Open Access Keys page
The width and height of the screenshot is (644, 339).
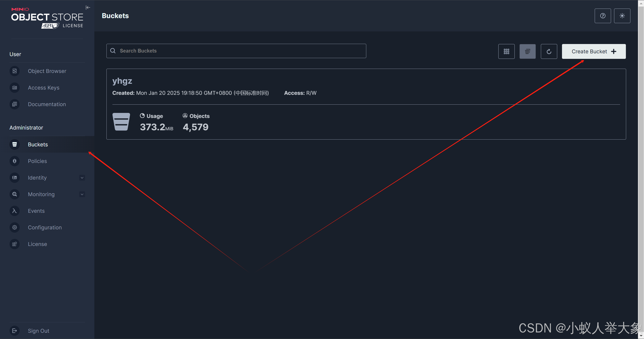pos(44,88)
